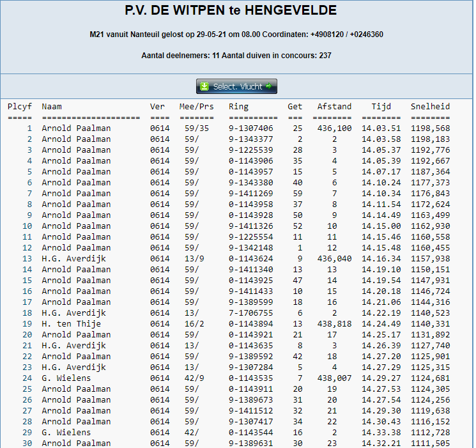Click the Aantal deelnemers summary line
This screenshot has width=476, height=448.
click(236, 56)
